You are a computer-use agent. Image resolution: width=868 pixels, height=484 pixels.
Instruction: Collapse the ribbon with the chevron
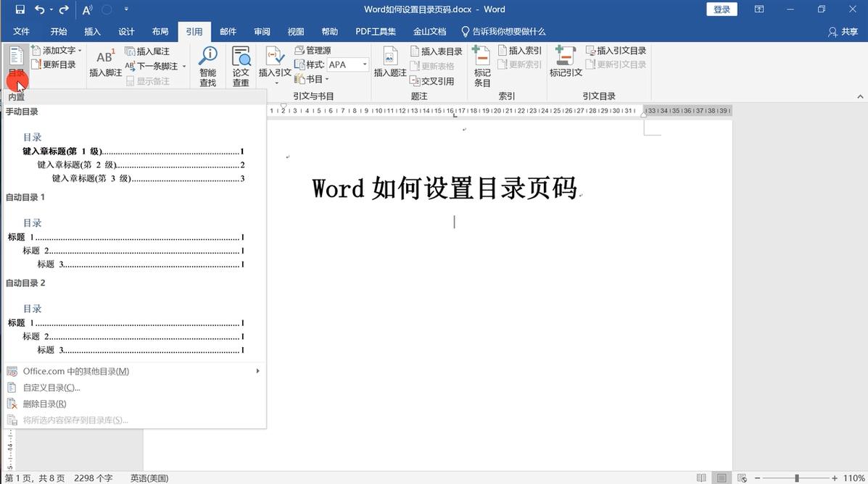[860, 97]
